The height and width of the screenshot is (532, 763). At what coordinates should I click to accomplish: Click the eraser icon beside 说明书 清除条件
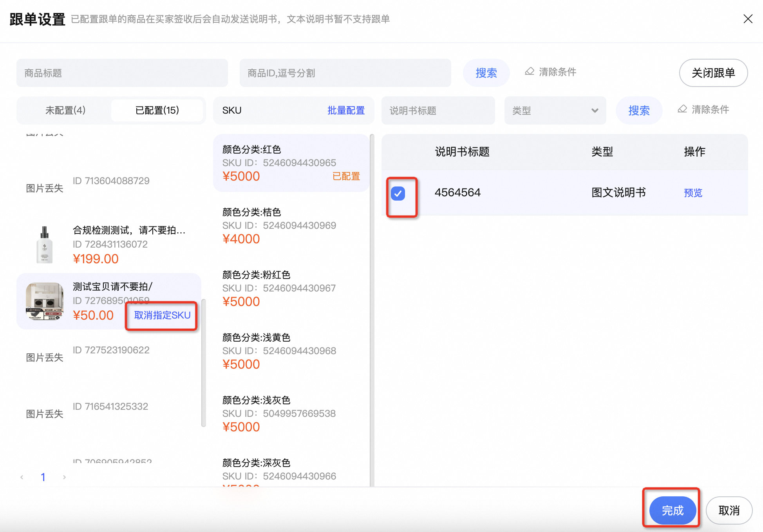pyautogui.click(x=682, y=109)
